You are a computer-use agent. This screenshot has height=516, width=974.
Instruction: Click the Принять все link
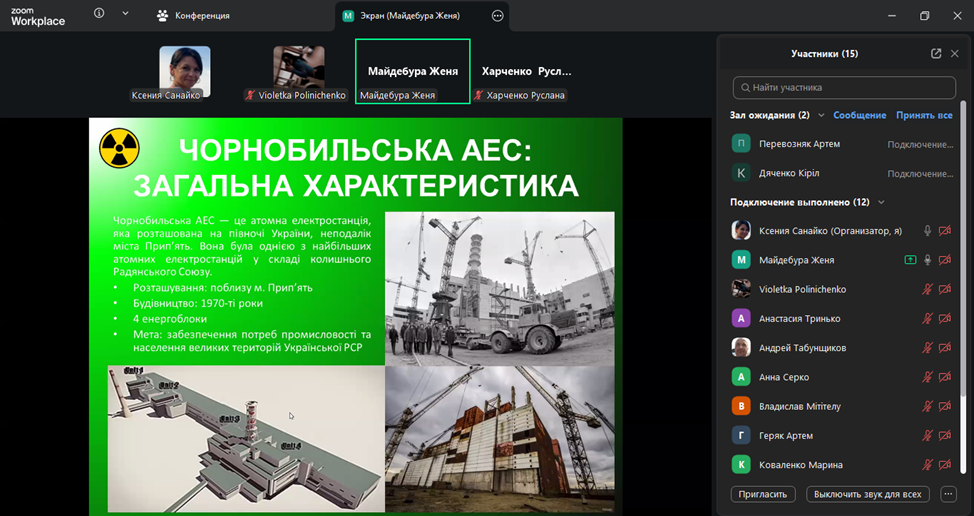click(924, 115)
